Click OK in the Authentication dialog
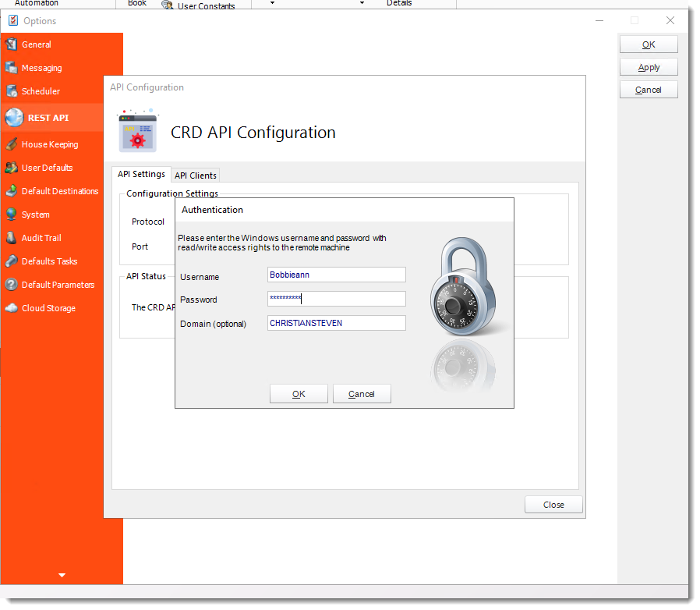This screenshot has width=700, height=610. (x=299, y=394)
